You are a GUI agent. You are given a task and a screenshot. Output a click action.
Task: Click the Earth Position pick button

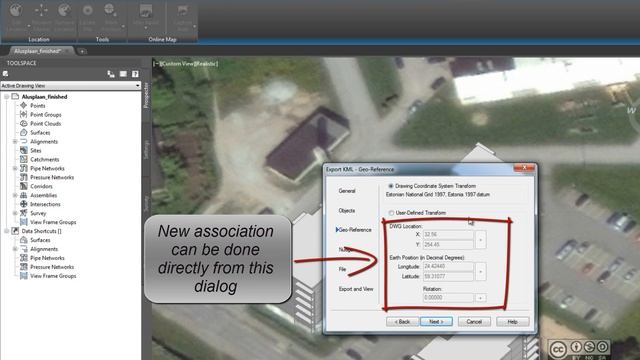(480, 271)
